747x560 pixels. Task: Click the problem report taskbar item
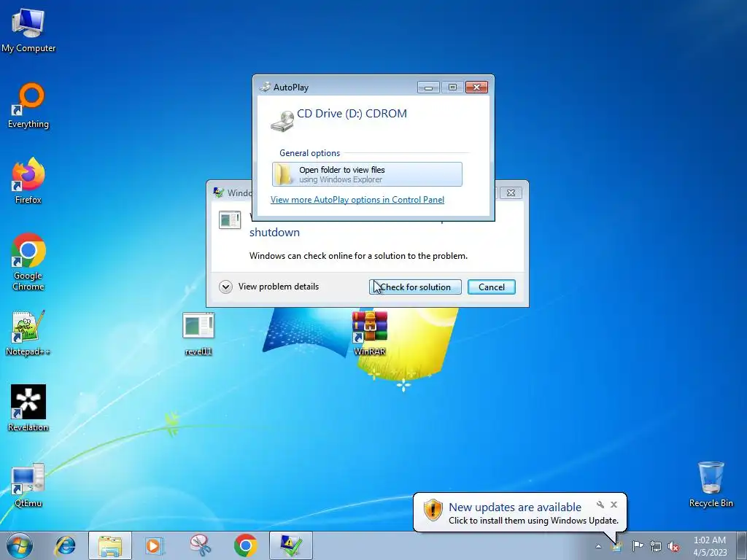coord(290,545)
